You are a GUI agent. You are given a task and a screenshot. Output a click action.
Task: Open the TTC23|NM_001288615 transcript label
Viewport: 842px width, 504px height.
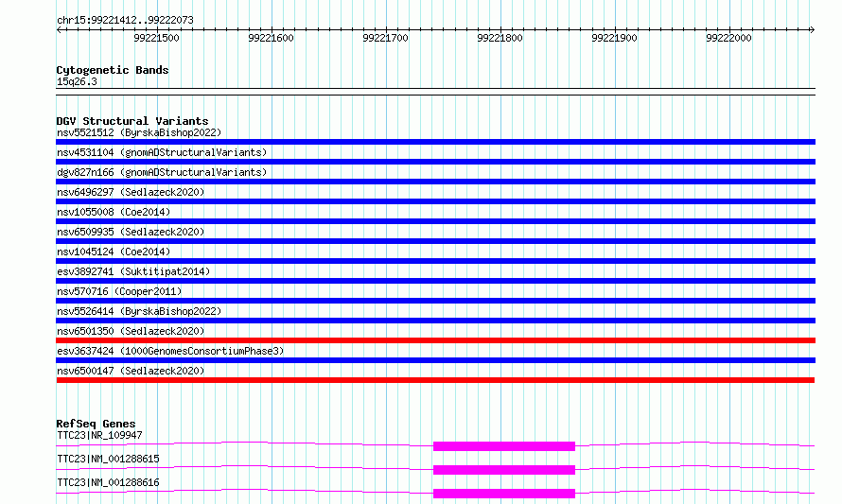108,459
